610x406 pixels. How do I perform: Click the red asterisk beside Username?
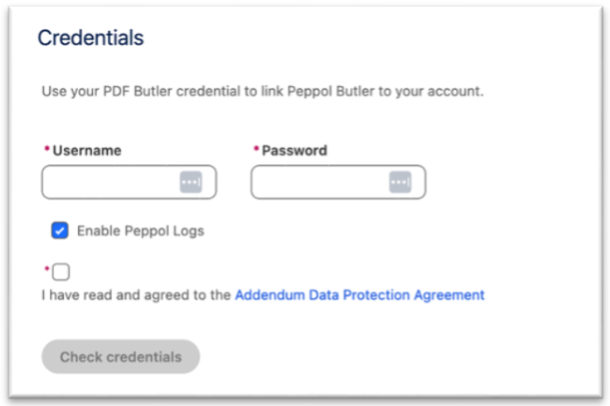coord(46,150)
